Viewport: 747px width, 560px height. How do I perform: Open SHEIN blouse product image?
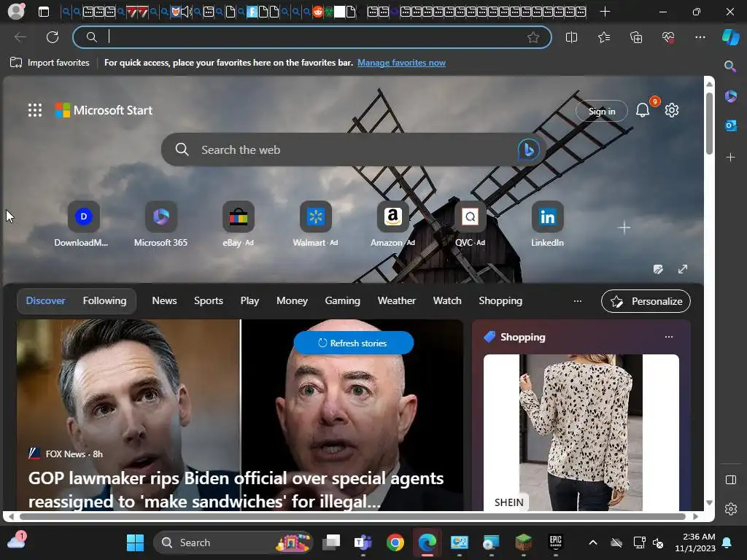581,432
